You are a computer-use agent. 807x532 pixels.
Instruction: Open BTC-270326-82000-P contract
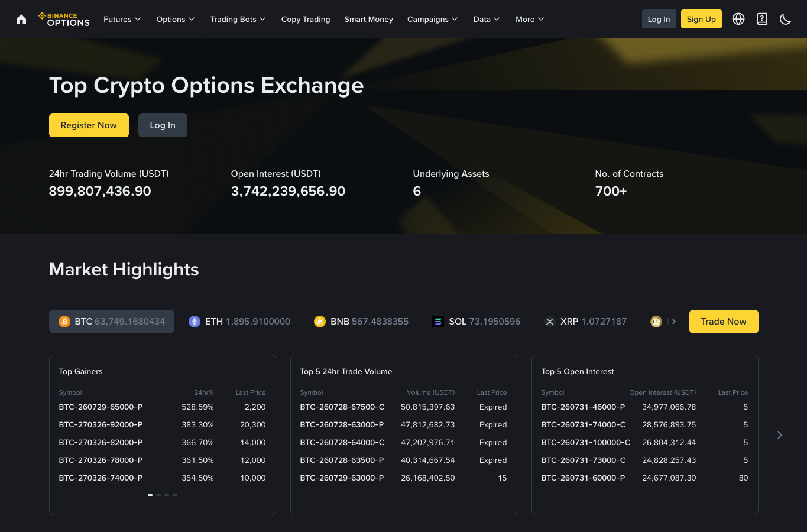tap(101, 442)
